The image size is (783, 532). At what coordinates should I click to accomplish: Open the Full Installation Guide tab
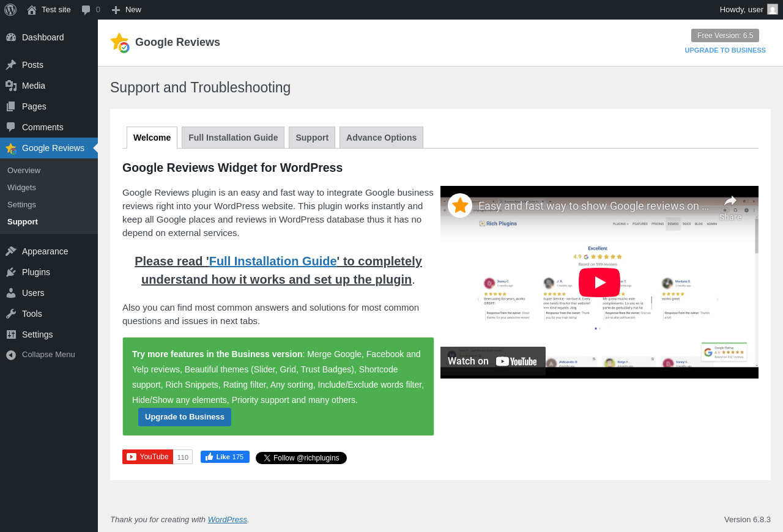pos(233,138)
